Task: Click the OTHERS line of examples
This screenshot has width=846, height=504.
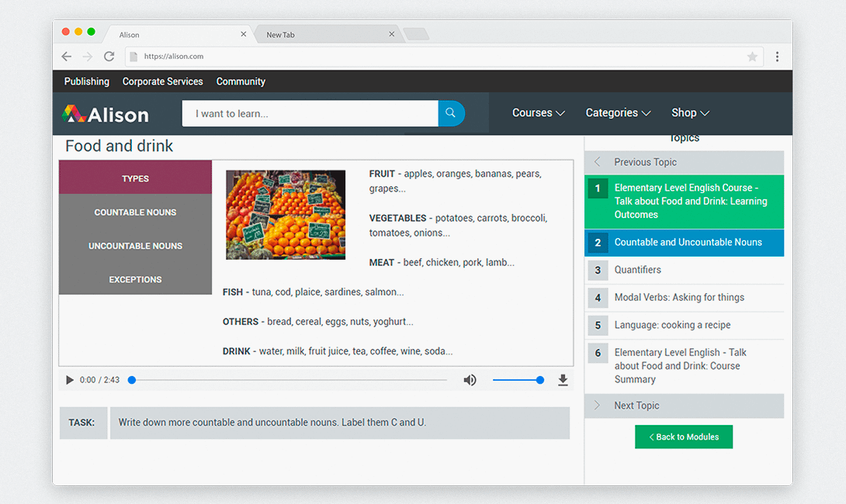Action: [x=317, y=322]
